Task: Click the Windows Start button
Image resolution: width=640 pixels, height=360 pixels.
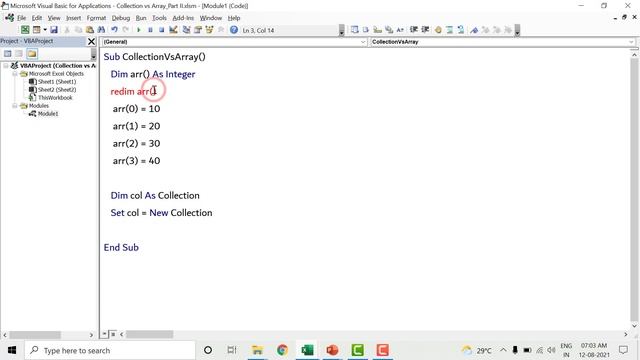Action: [12, 350]
